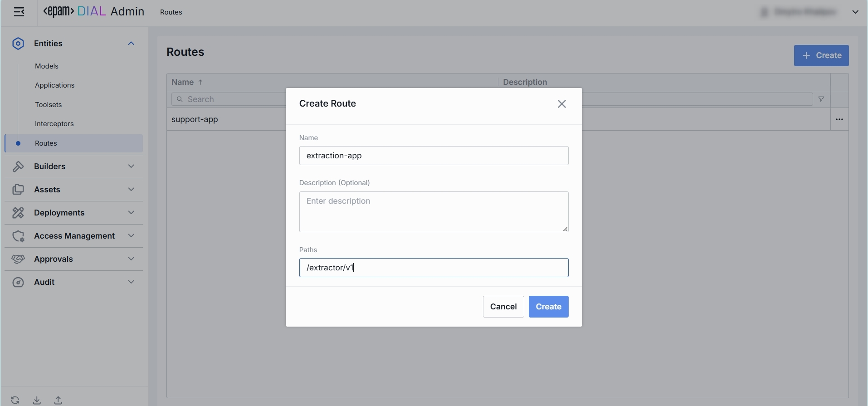Screen dimensions: 868x406
Task: Click the refresh icon in the sidebar footer
Action: coord(15,400)
